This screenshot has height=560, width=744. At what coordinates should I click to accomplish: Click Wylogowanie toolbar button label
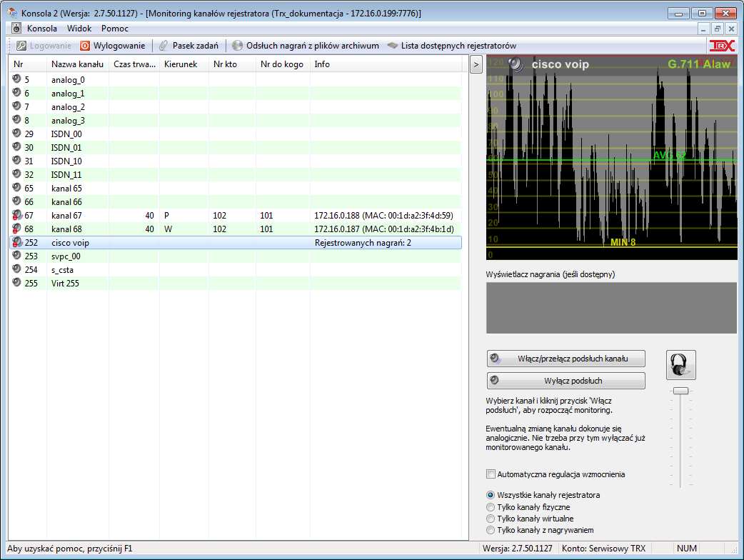click(x=119, y=46)
